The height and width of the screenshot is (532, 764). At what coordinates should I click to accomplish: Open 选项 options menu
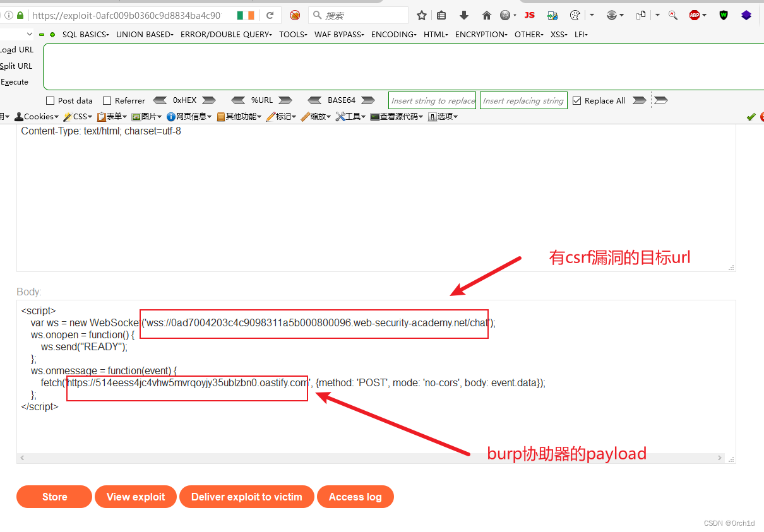[x=443, y=117]
